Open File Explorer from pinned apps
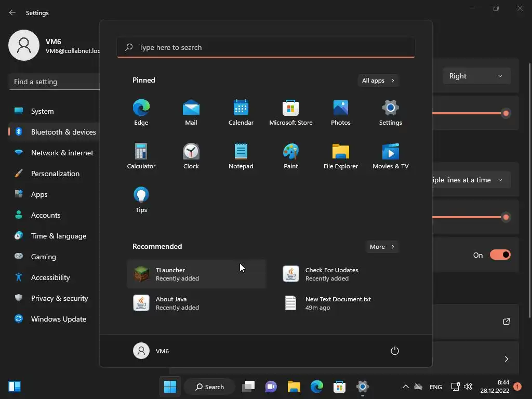Image resolution: width=532 pixels, height=399 pixels. (x=341, y=156)
